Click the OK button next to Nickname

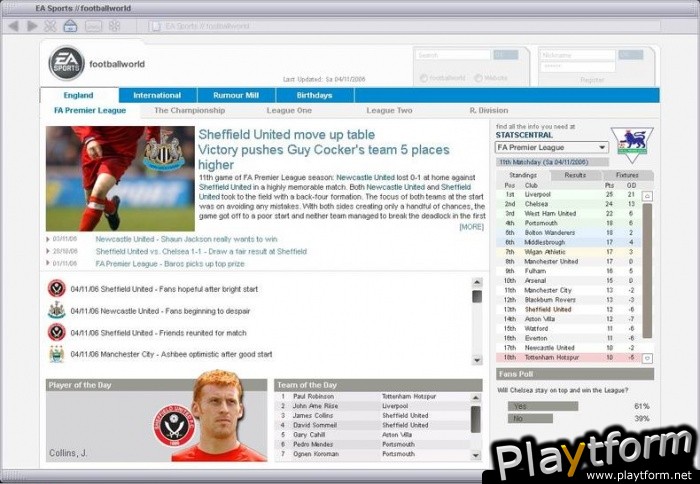pyautogui.click(x=630, y=55)
